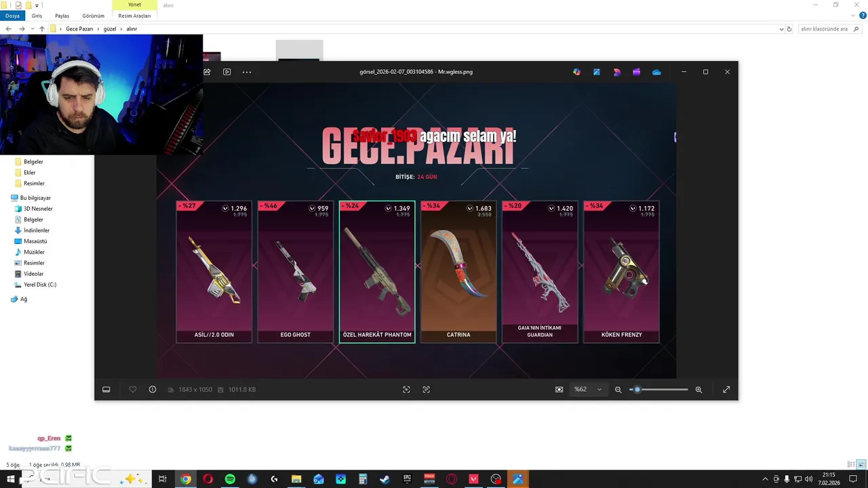
Task: Refresh the Explorer folder view
Action: [x=789, y=29]
